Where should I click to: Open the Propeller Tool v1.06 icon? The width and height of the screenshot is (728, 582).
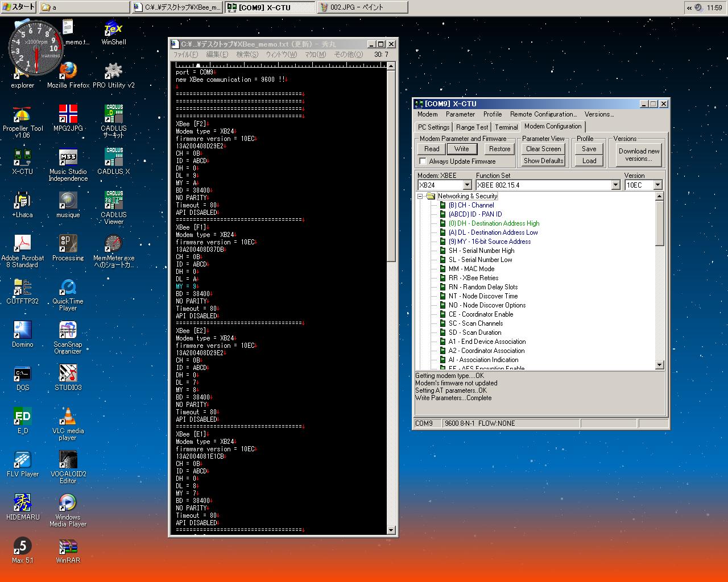coord(22,115)
